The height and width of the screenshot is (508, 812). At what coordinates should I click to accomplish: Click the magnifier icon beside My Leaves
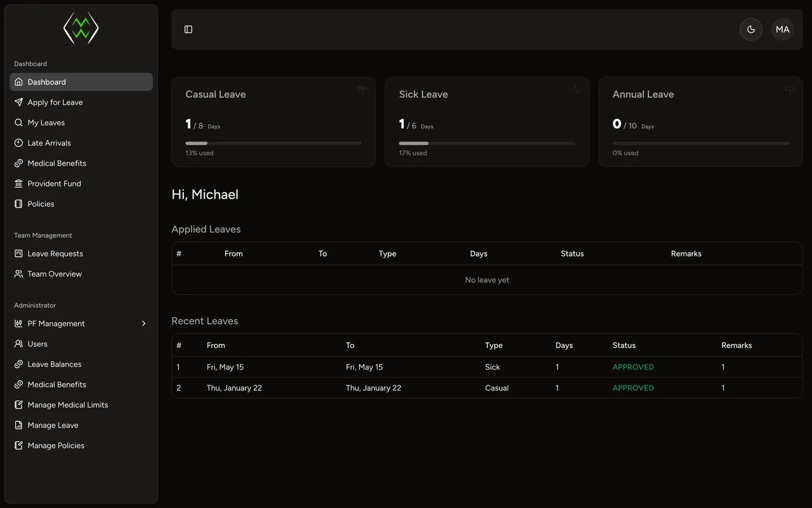click(19, 123)
